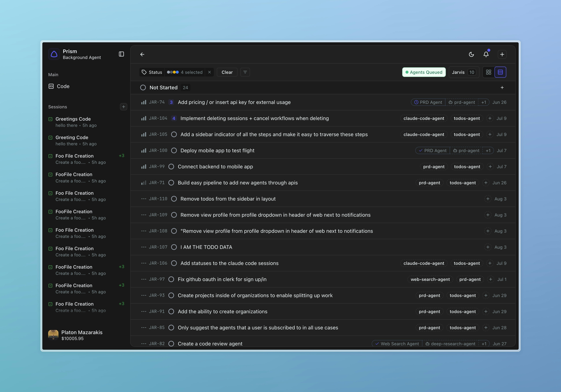This screenshot has width=561, height=392.
Task: Click the priority bars of JAR-99
Action: click(144, 167)
